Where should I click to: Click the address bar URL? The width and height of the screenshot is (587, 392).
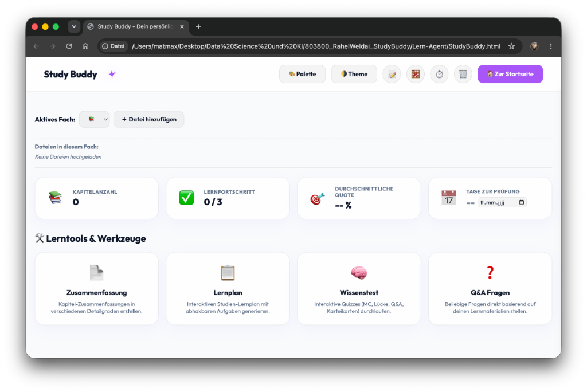coord(316,46)
